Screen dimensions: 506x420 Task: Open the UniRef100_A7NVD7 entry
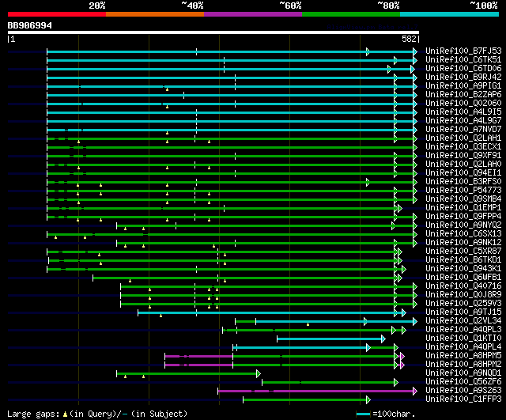[x=463, y=130]
